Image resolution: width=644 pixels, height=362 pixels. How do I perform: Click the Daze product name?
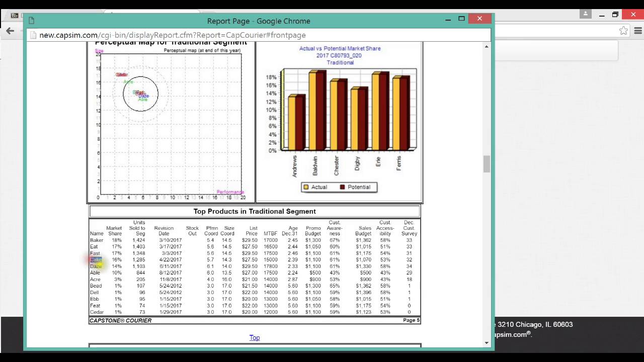(x=96, y=266)
